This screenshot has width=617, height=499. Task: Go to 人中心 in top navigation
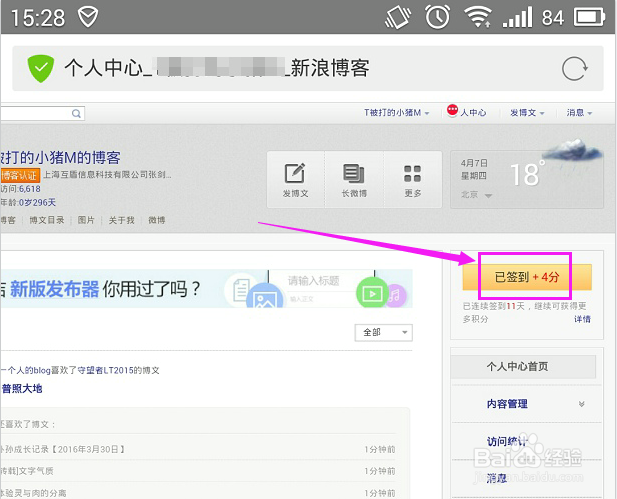pyautogui.click(x=473, y=113)
